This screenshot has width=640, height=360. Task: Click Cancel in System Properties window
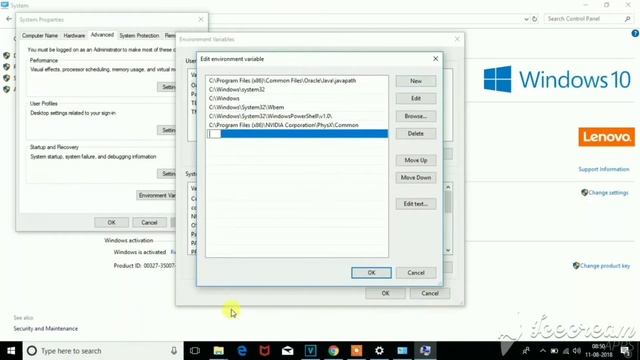tap(149, 222)
